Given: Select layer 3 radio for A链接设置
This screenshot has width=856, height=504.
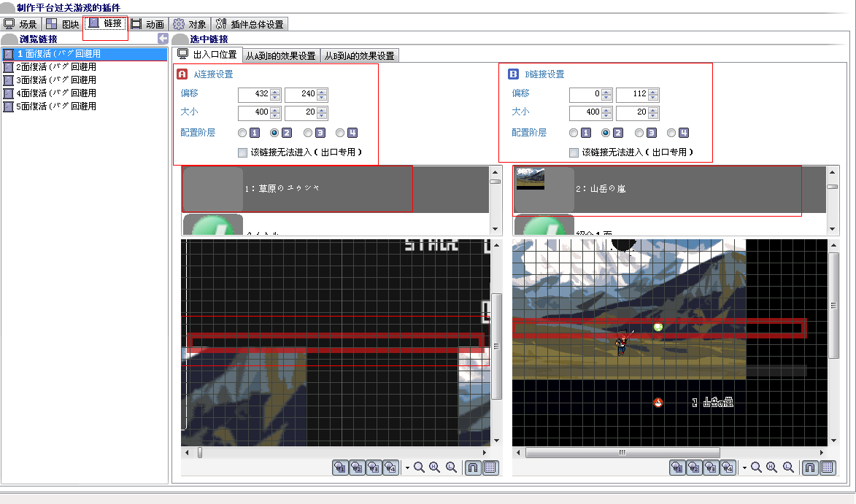Looking at the screenshot, I should pos(308,133).
